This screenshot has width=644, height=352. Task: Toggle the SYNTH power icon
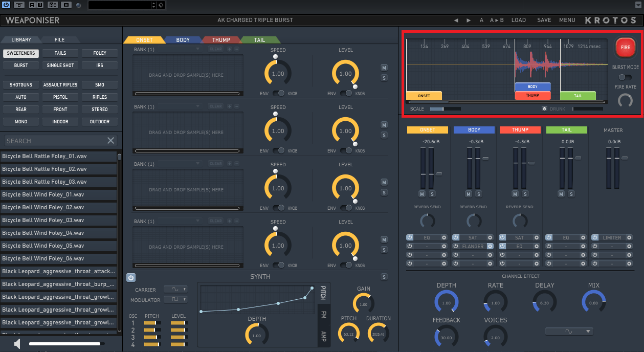tap(131, 277)
